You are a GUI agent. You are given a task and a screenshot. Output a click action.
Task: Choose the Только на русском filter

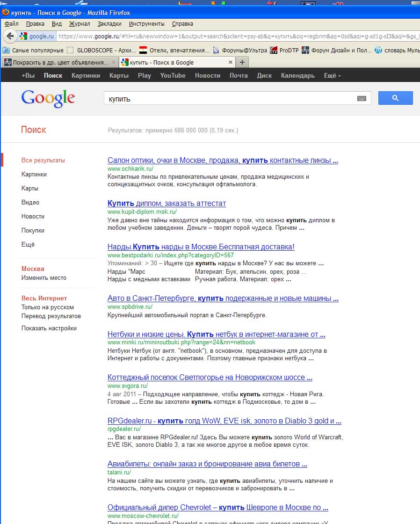coord(48,307)
